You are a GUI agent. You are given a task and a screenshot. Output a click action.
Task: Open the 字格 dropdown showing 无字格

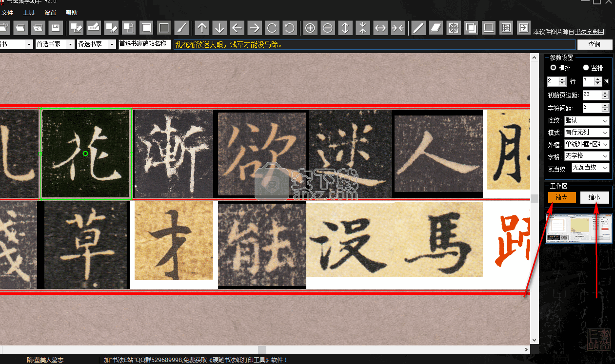click(587, 156)
